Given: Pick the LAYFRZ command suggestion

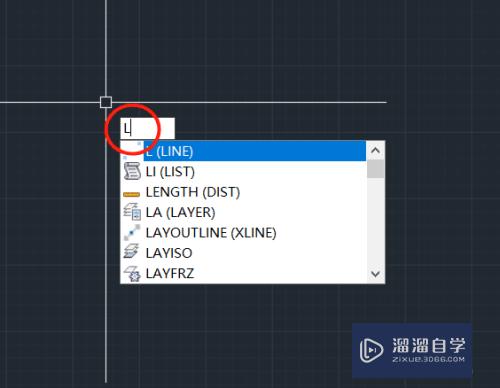Looking at the screenshot, I should (x=243, y=273).
